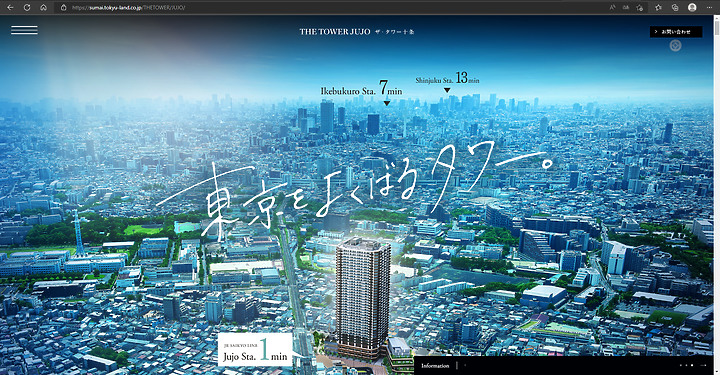Activate the Read Aloud icon
This screenshot has width=720, height=375.
612,7
